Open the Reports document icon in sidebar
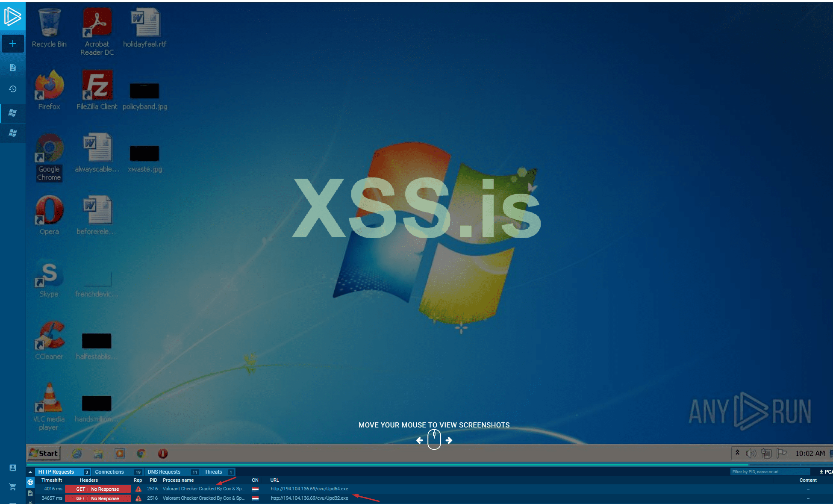The image size is (833, 504). click(13, 68)
